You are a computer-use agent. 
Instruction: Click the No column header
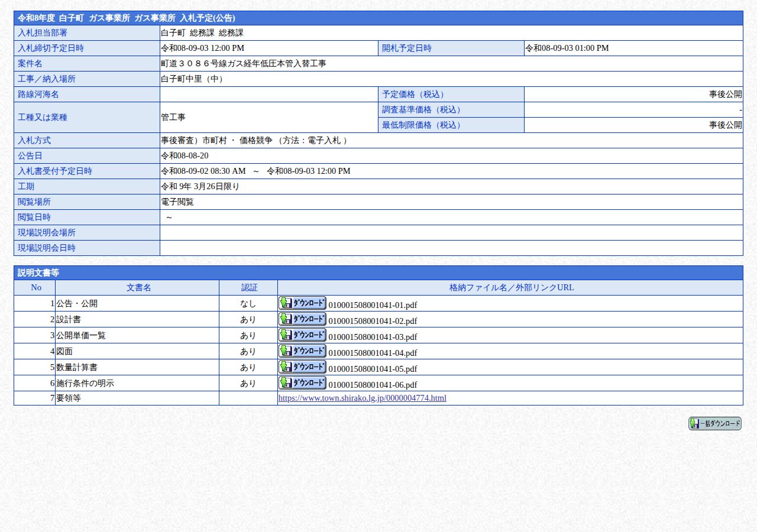[35, 287]
